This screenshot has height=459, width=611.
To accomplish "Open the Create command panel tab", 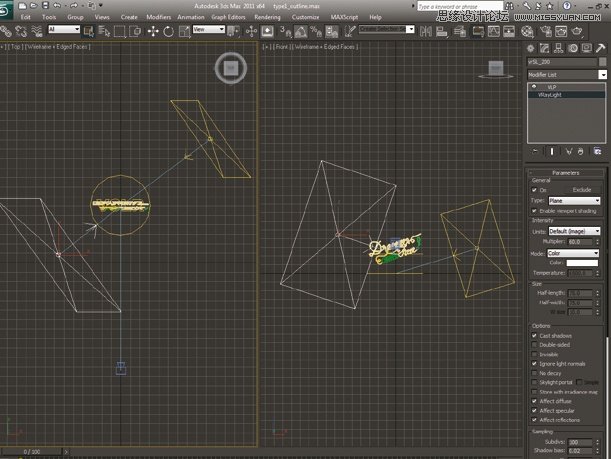I will point(532,48).
